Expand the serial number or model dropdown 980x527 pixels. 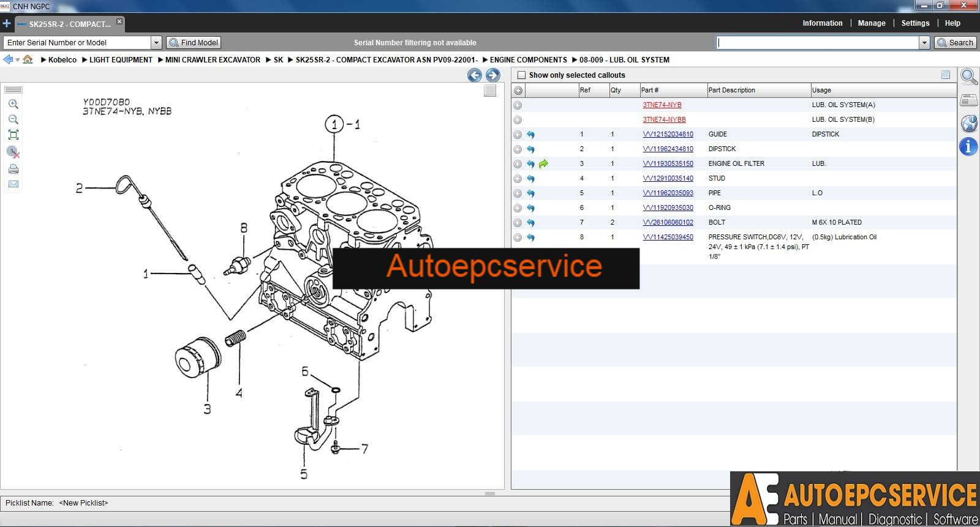pos(156,42)
